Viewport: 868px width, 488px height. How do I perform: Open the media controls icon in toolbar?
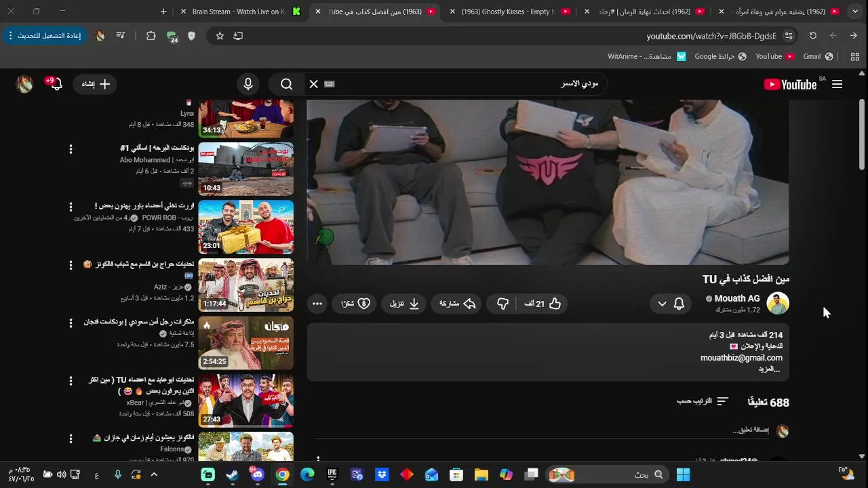click(121, 36)
